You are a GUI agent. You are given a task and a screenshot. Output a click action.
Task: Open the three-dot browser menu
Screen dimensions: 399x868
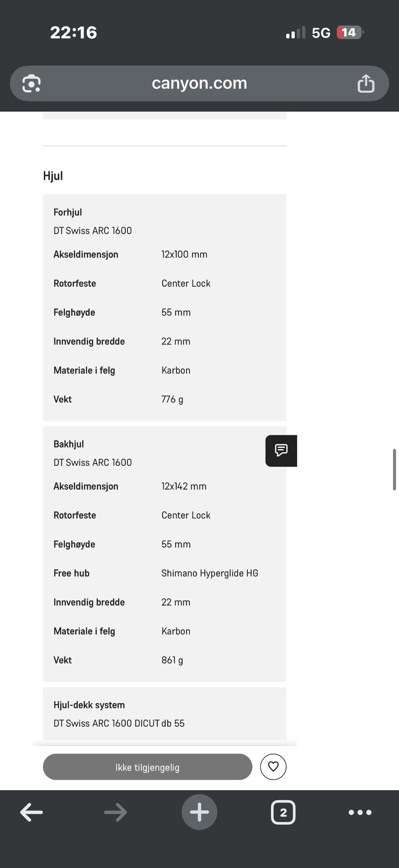coord(360,812)
